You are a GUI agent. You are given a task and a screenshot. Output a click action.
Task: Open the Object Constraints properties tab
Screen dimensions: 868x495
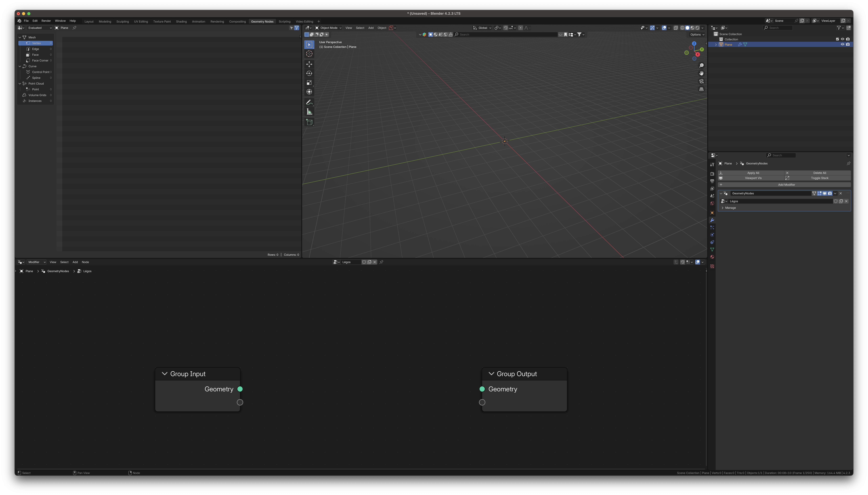pyautogui.click(x=712, y=242)
